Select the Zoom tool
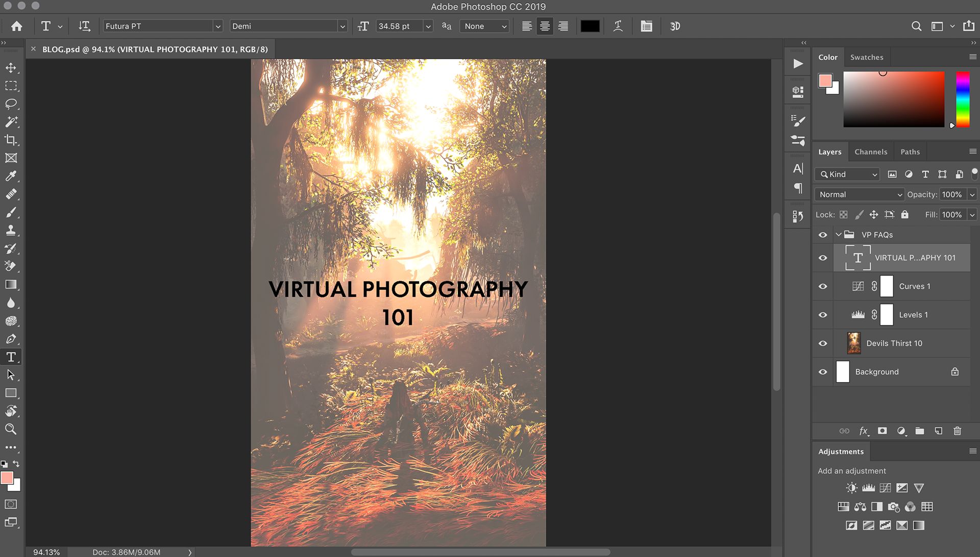 coord(11,429)
